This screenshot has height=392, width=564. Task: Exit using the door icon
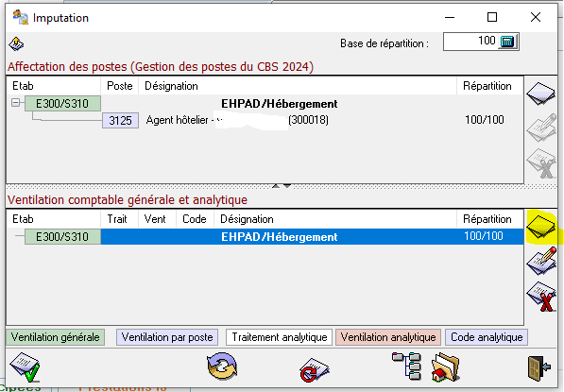[539, 367]
